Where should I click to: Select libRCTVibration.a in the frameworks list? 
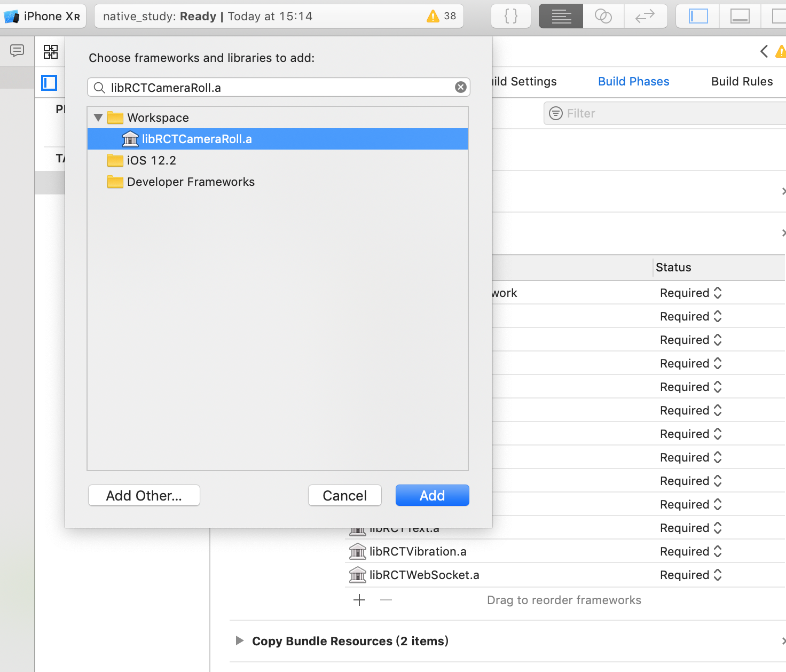tap(418, 551)
